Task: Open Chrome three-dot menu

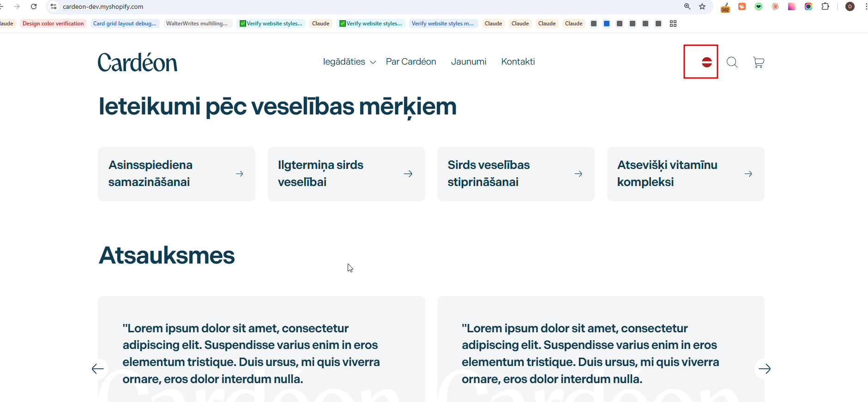Action: tap(866, 6)
